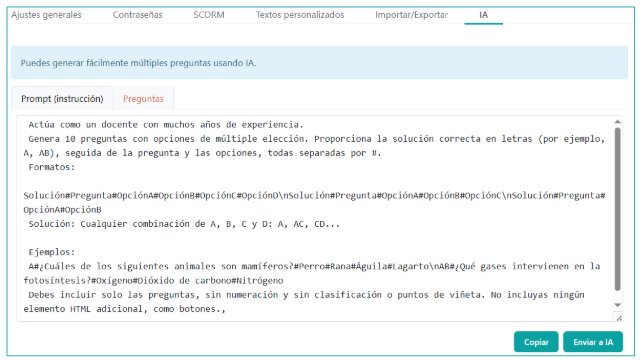This screenshot has height=360, width=642.
Task: Click the textarea scroll down arrow
Action: pyautogui.click(x=617, y=305)
